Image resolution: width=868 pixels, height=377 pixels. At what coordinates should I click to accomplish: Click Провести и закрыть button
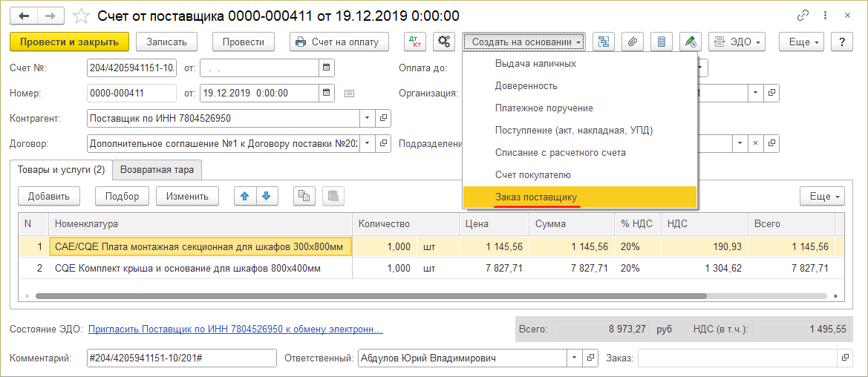(69, 42)
